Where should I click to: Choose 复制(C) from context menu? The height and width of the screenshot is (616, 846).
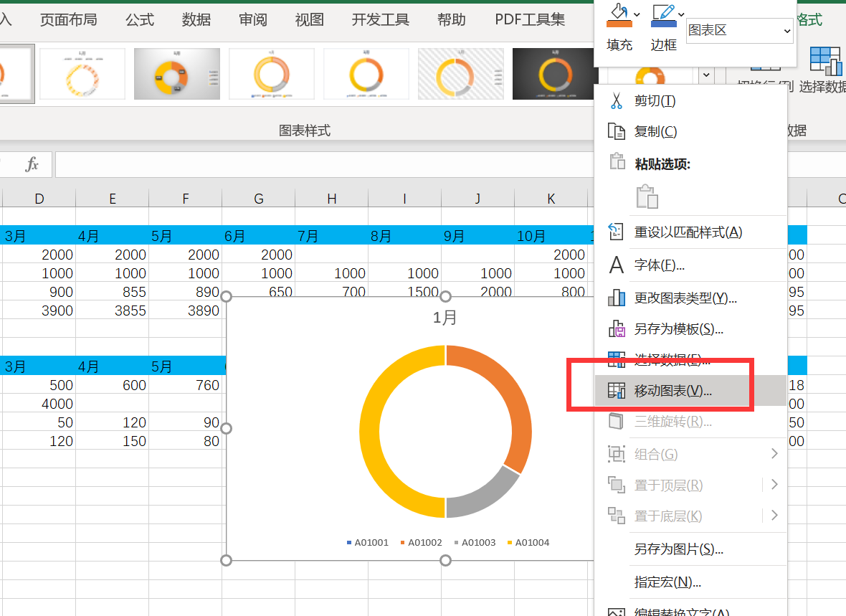(x=690, y=131)
